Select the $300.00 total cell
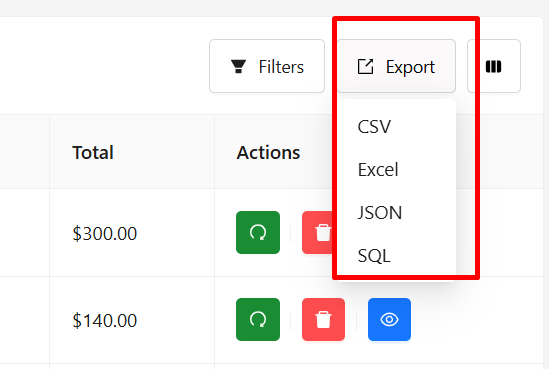This screenshot has height=369, width=549. [x=132, y=233]
